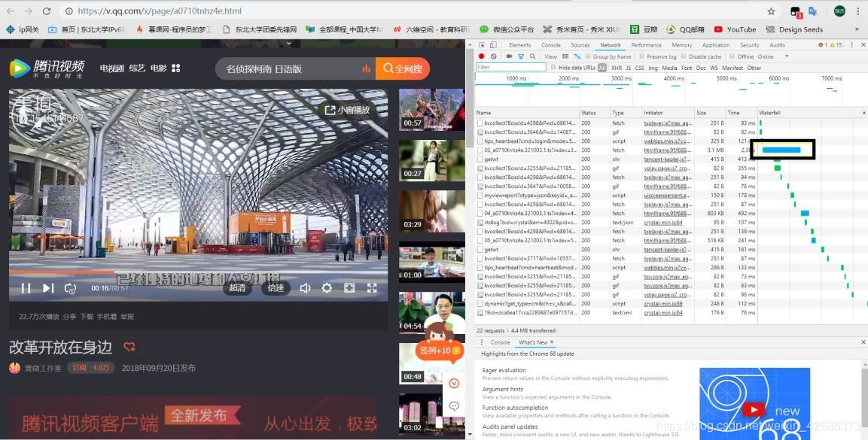
Task: Bookmark this page with star icon
Action: tap(771, 11)
